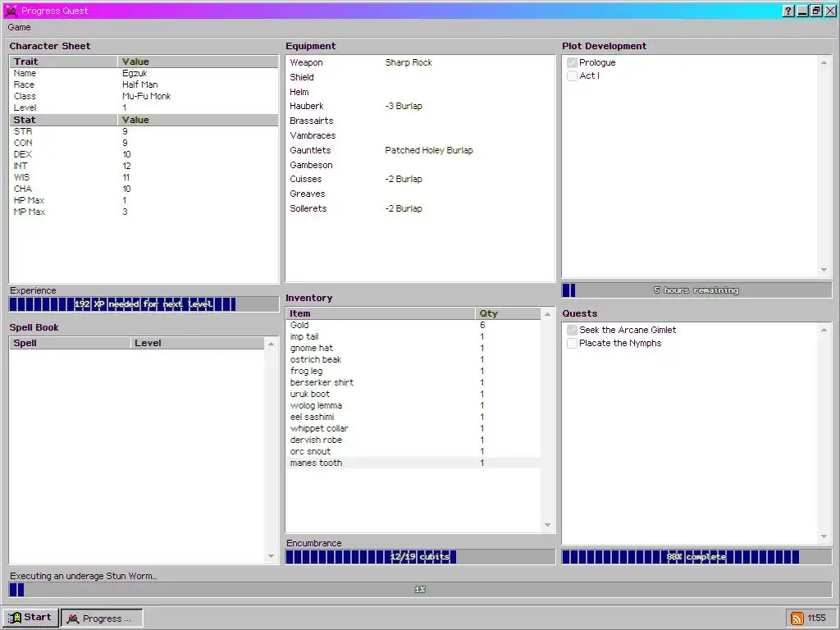The image size is (840, 630).
Task: Click the Trait column header
Action: click(63, 62)
